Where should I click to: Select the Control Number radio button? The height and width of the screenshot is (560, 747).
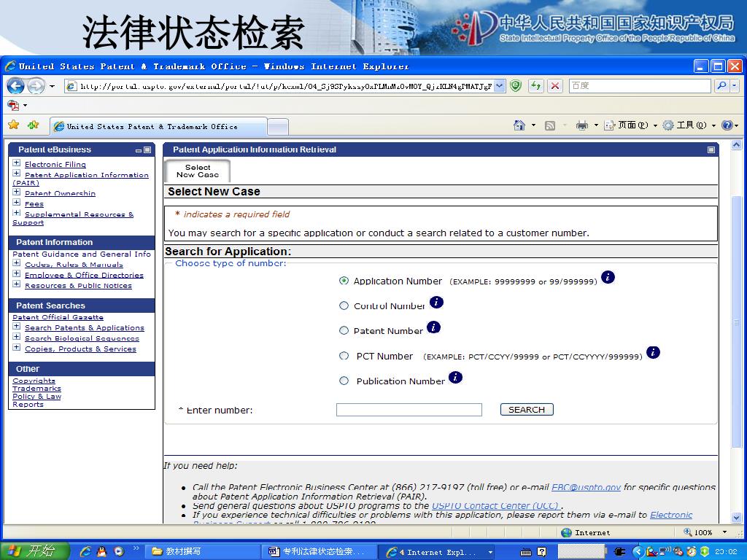(x=344, y=306)
